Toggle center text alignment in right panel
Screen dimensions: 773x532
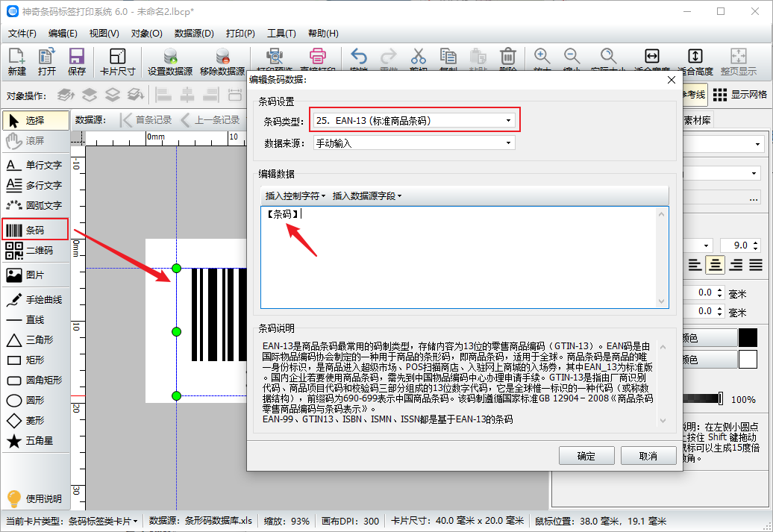tap(716, 265)
